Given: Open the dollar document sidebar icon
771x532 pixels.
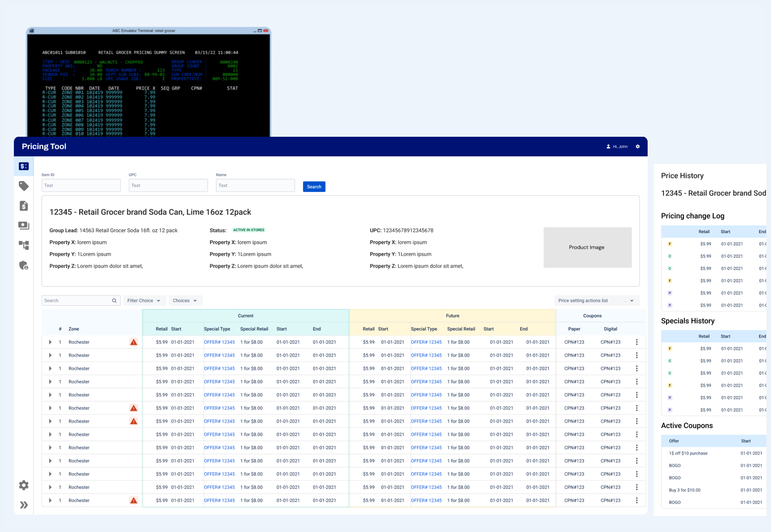Looking at the screenshot, I should 24,206.
